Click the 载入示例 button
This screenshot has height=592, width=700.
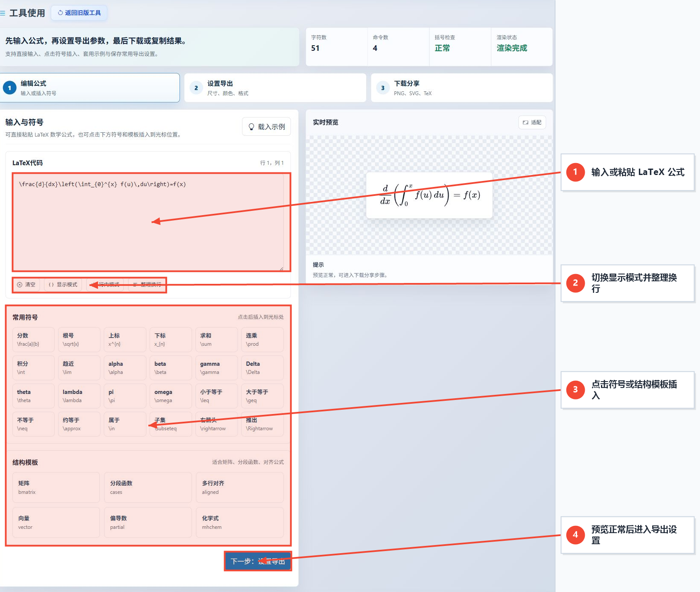point(266,127)
